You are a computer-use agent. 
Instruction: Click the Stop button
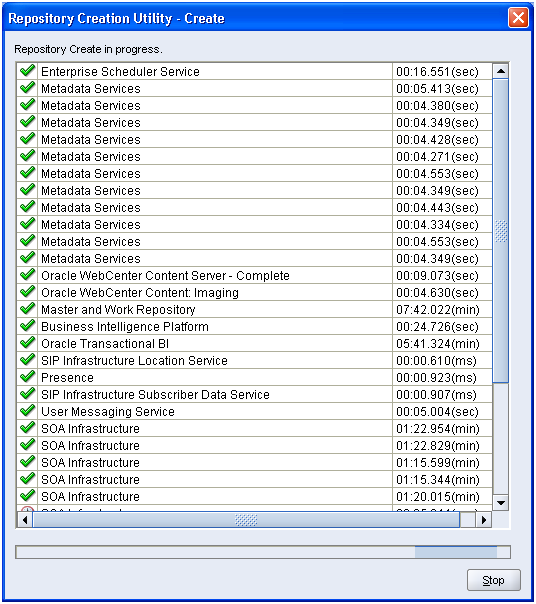[494, 580]
